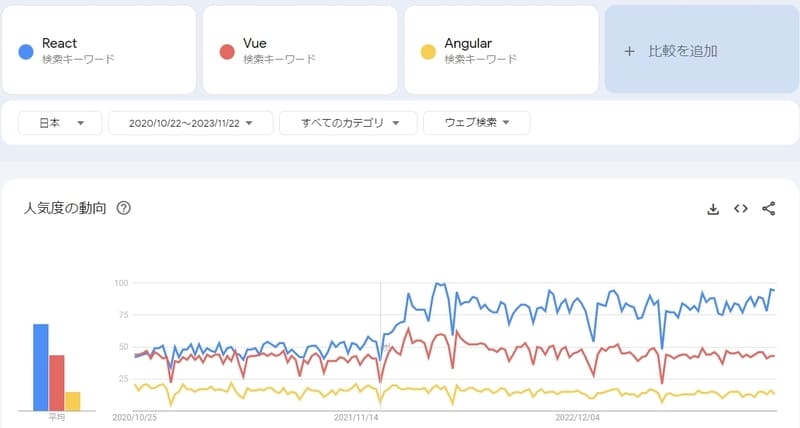
Task: Open the embed code icon
Action: tap(741, 209)
